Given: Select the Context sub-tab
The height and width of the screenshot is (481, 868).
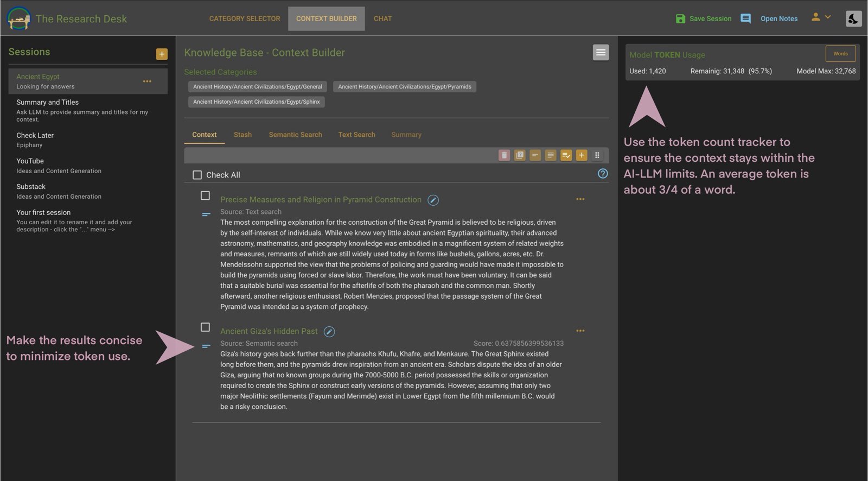Looking at the screenshot, I should pyautogui.click(x=205, y=135).
